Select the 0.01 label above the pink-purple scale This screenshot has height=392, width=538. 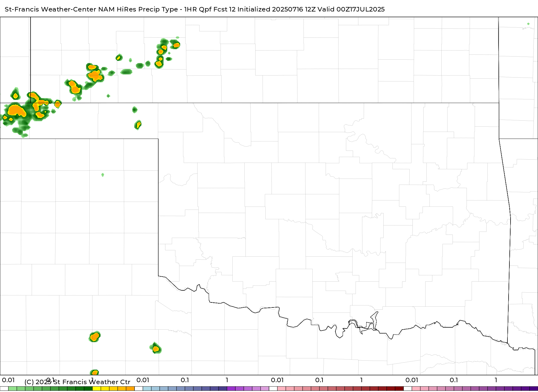[x=412, y=380]
